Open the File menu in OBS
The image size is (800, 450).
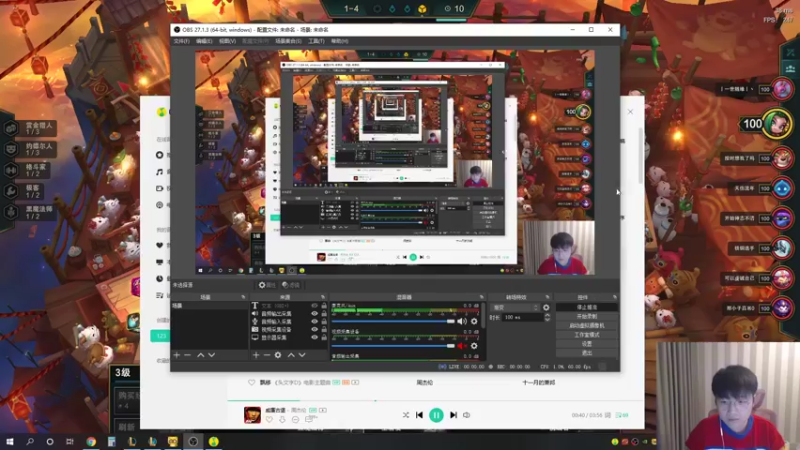(x=182, y=41)
